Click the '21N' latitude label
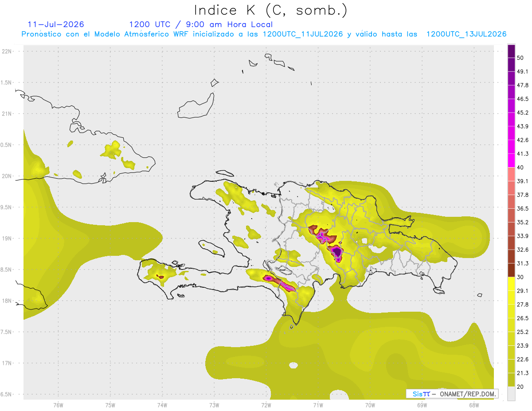This screenshot has height=411, width=532. pos(7,114)
